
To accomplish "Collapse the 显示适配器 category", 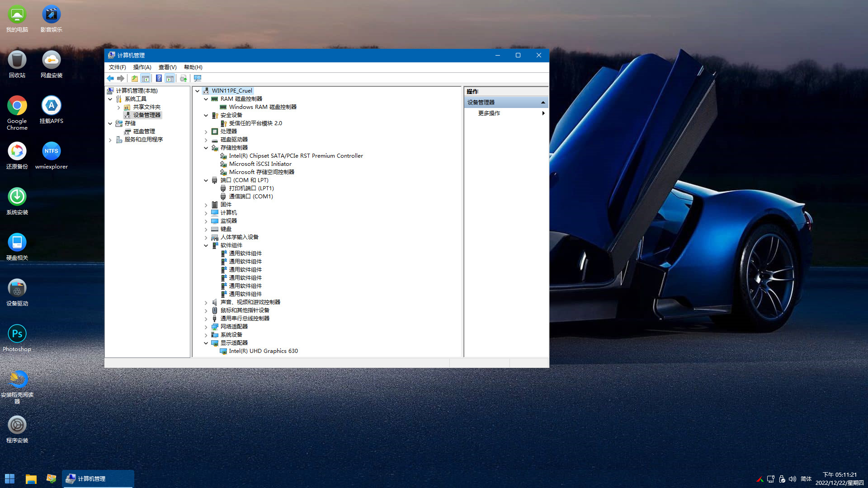I will pos(206,343).
